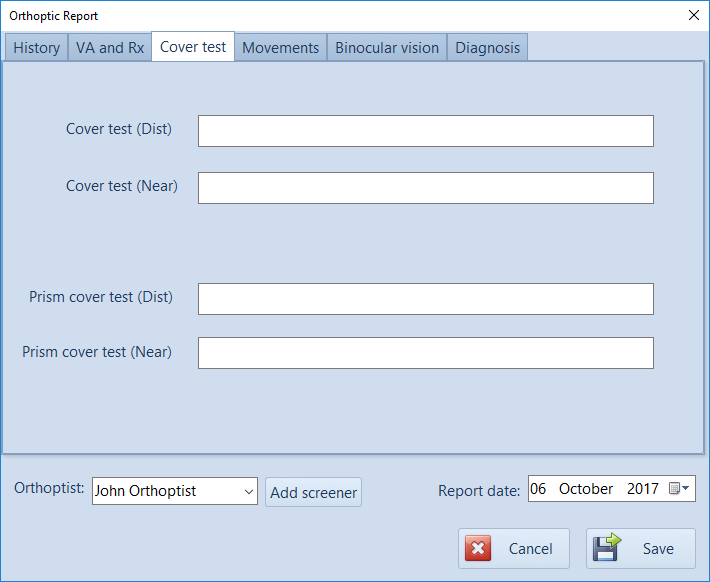710x582 pixels.
Task: Click into the Cover test (Near) field
Action: coord(425,188)
